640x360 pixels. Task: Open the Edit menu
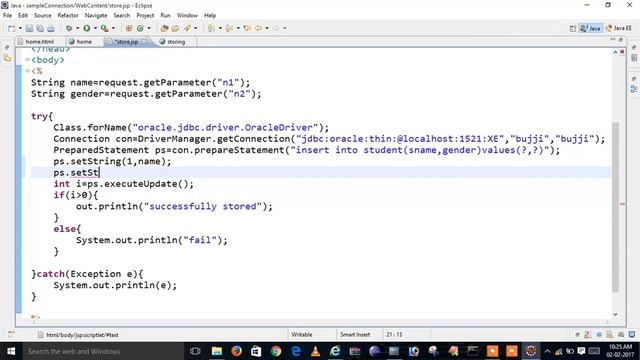[x=23, y=15]
